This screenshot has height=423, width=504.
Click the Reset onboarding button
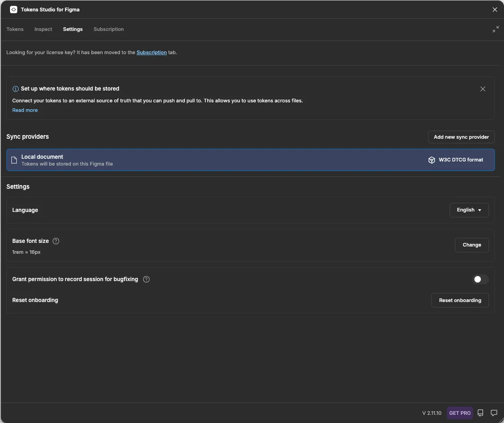(x=460, y=301)
